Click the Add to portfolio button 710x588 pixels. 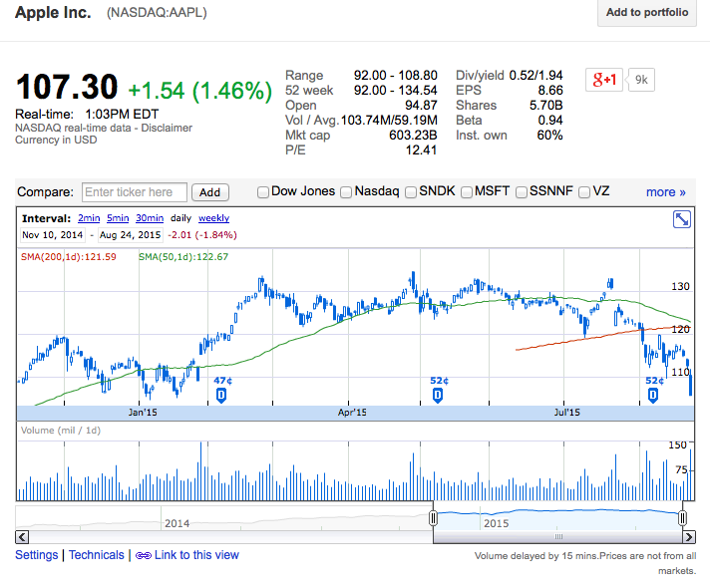[647, 12]
